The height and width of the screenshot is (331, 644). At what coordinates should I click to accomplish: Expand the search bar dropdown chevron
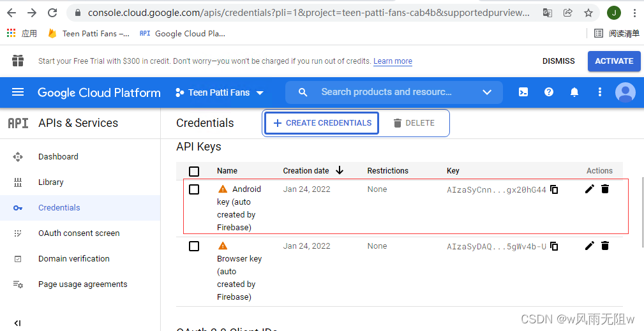click(x=487, y=92)
